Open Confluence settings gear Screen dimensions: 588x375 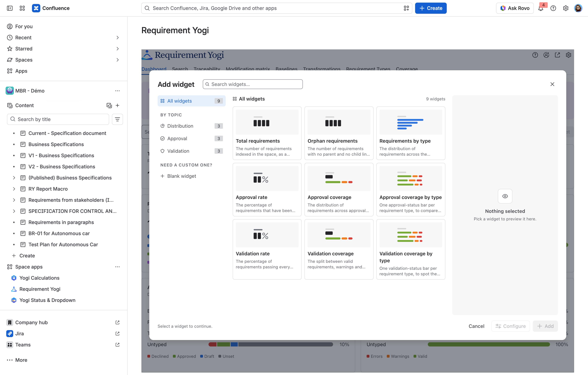tap(566, 8)
